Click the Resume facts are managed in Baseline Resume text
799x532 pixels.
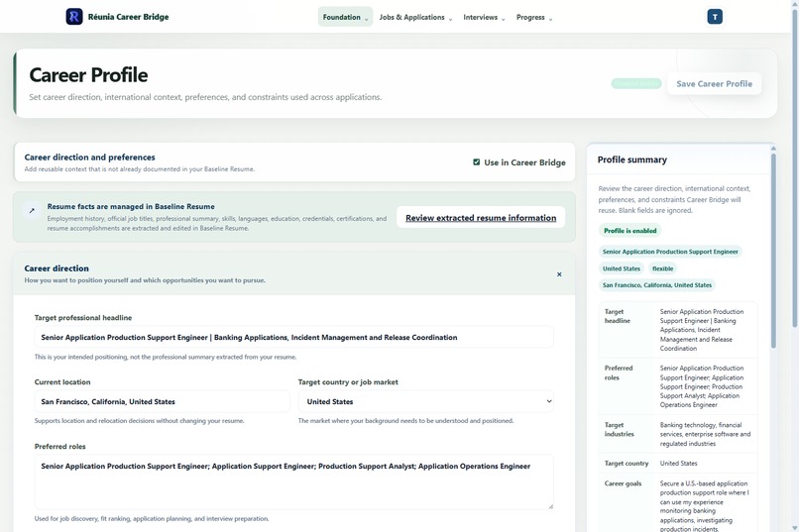131,207
